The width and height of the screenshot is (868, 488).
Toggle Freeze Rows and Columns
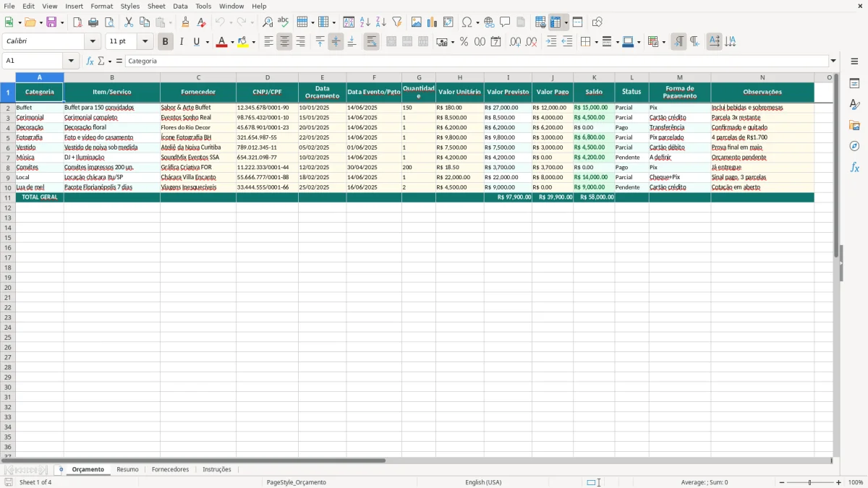click(556, 22)
